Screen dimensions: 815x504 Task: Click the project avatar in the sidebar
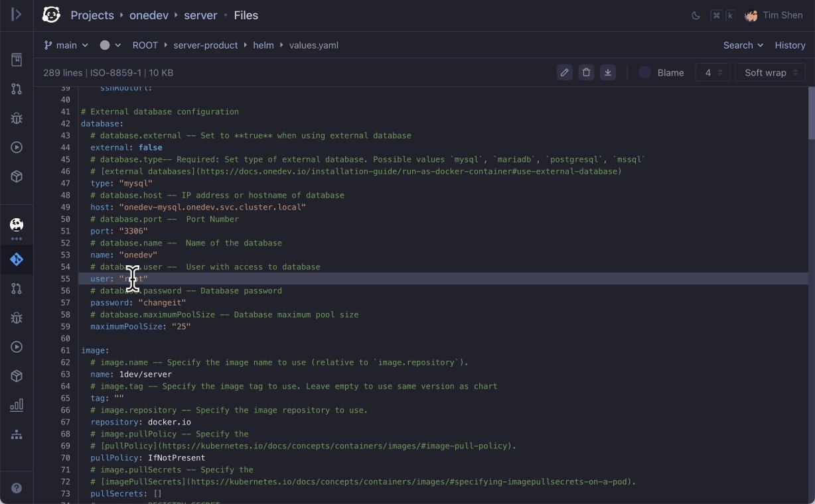[17, 225]
